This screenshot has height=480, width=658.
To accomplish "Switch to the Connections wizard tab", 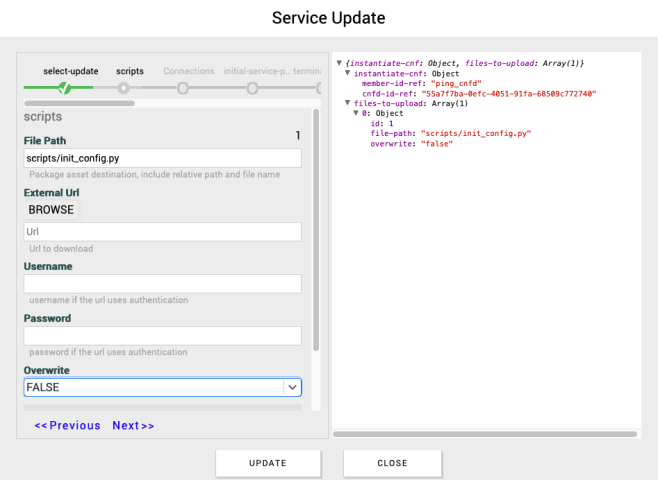I will coord(189,71).
